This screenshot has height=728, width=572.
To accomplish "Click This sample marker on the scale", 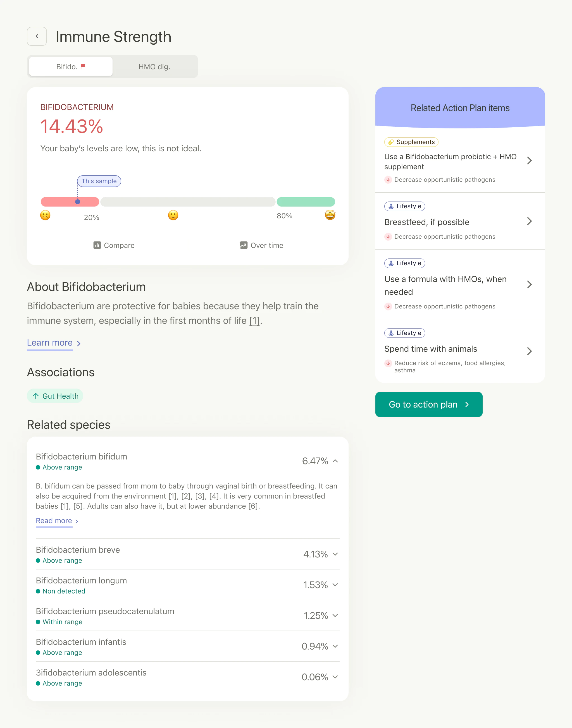I will [x=99, y=181].
